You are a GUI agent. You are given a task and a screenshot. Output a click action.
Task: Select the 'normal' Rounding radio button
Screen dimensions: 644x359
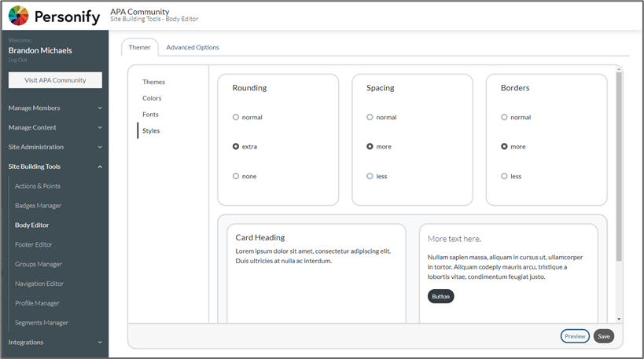coord(236,117)
